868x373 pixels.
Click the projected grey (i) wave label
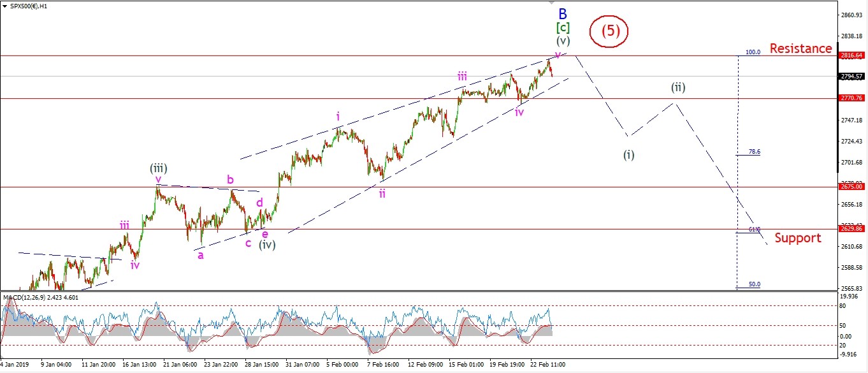point(628,154)
